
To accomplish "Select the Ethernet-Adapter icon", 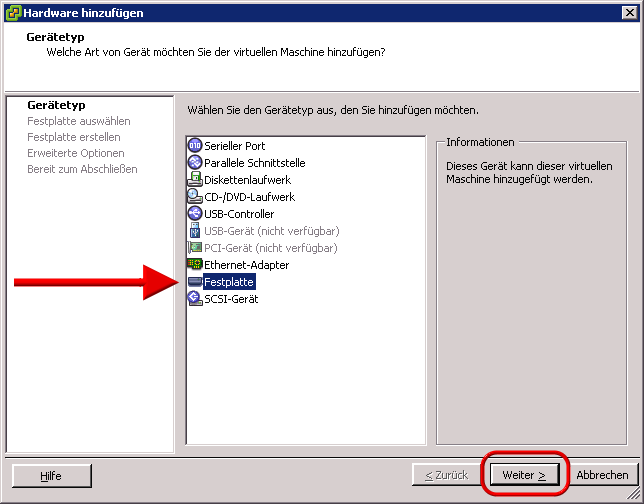I will pos(195,265).
